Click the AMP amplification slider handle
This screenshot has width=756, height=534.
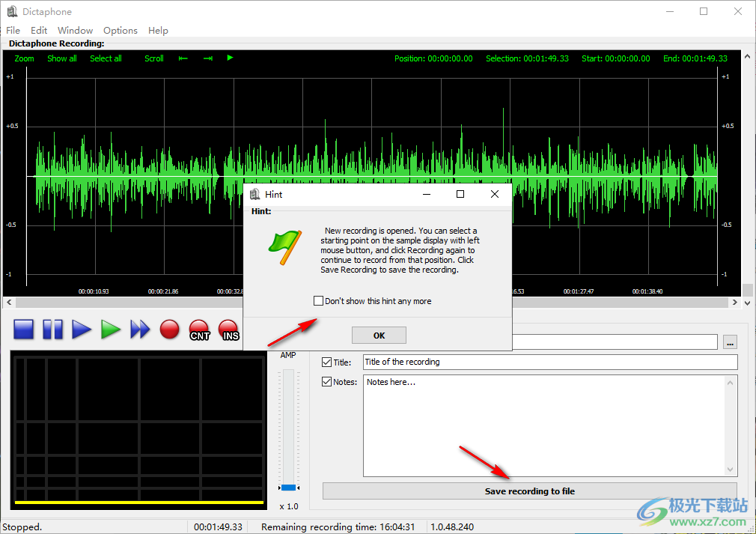pos(288,488)
